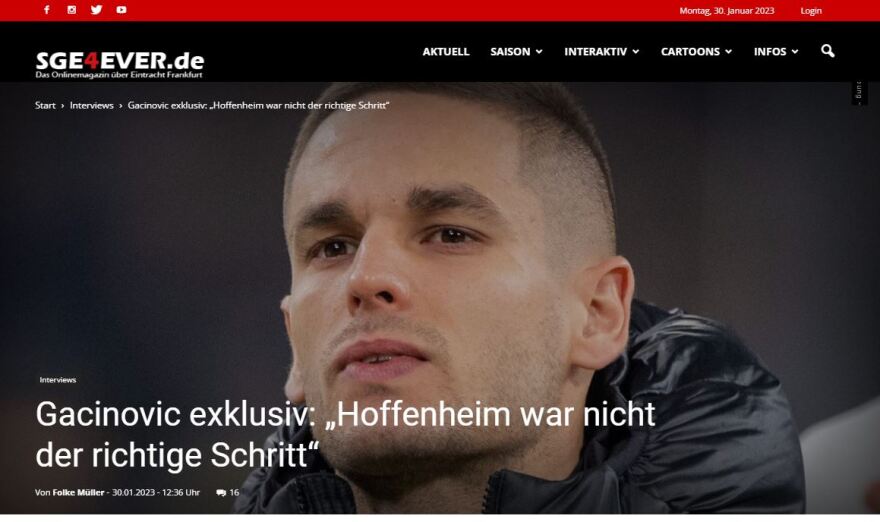
Task: Open the Instagram social icon
Action: (72, 10)
